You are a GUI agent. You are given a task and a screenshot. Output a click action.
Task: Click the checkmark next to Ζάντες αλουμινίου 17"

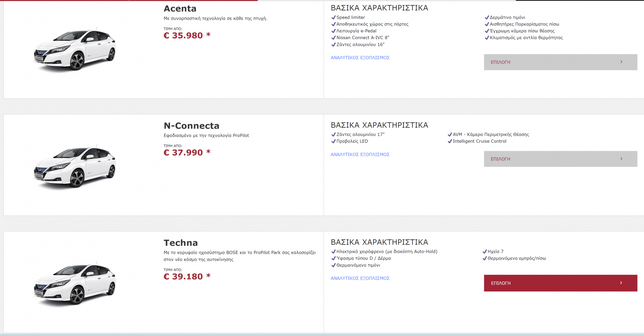[334, 135]
